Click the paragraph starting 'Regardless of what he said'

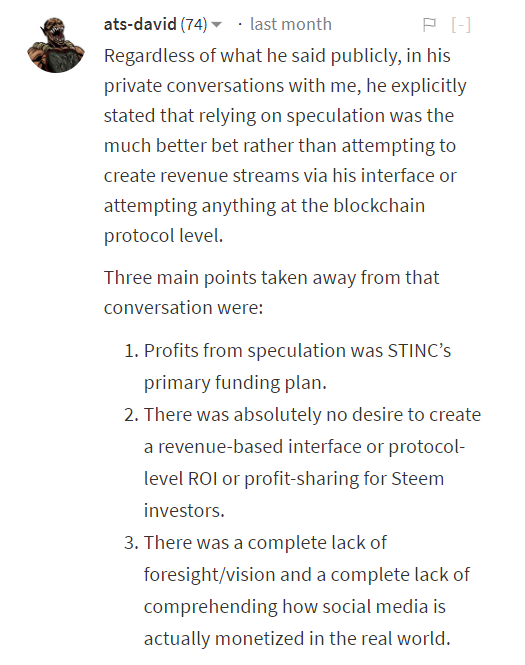coord(285,145)
